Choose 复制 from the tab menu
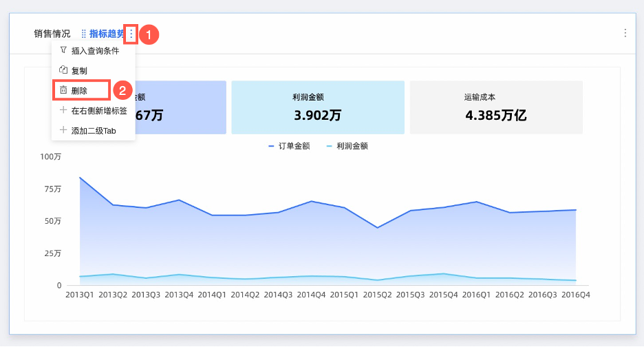The height and width of the screenshot is (347, 644). pos(79,70)
